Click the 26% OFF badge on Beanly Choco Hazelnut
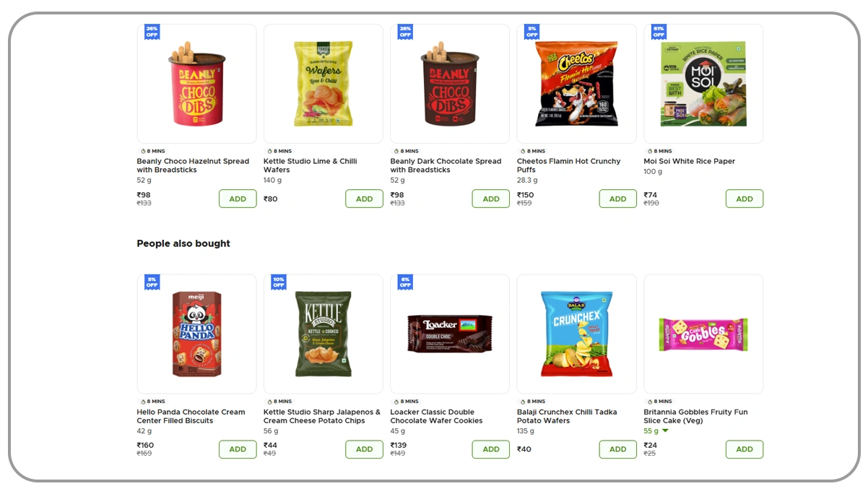 [x=152, y=32]
